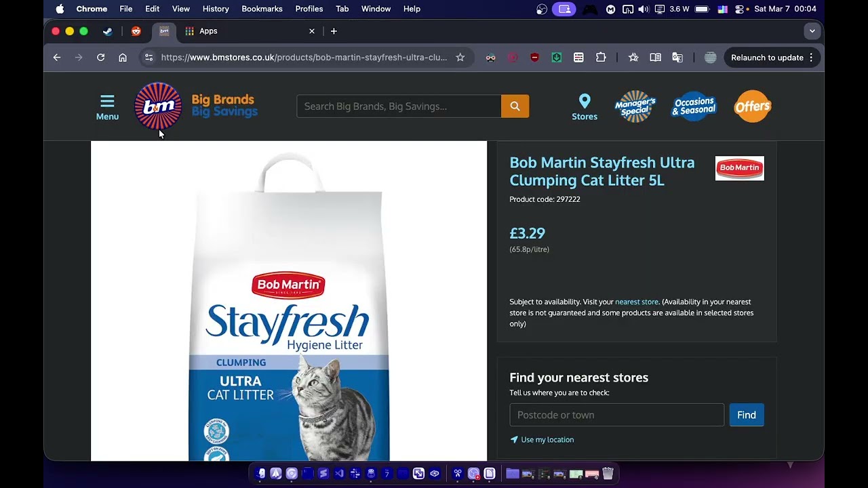Click 'Product code: 297222' text
The height and width of the screenshot is (488, 868).
tap(545, 199)
